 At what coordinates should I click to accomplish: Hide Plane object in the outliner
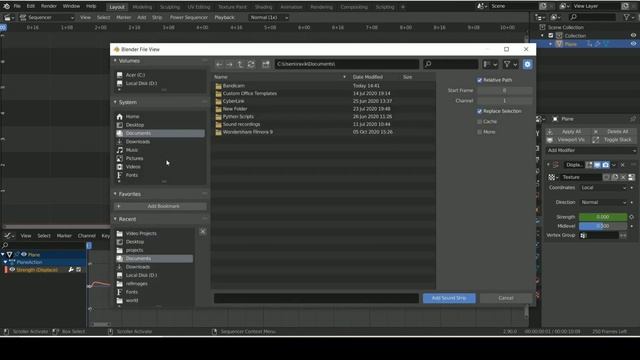[633, 44]
